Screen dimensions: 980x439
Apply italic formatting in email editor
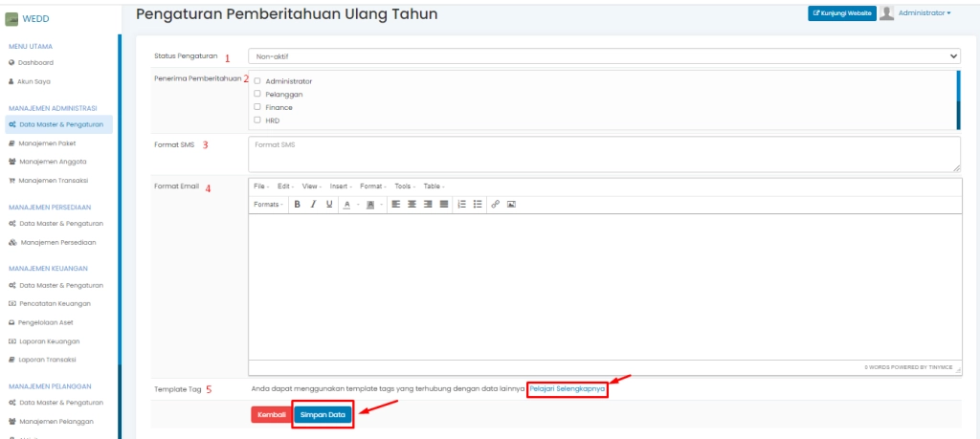click(x=313, y=205)
